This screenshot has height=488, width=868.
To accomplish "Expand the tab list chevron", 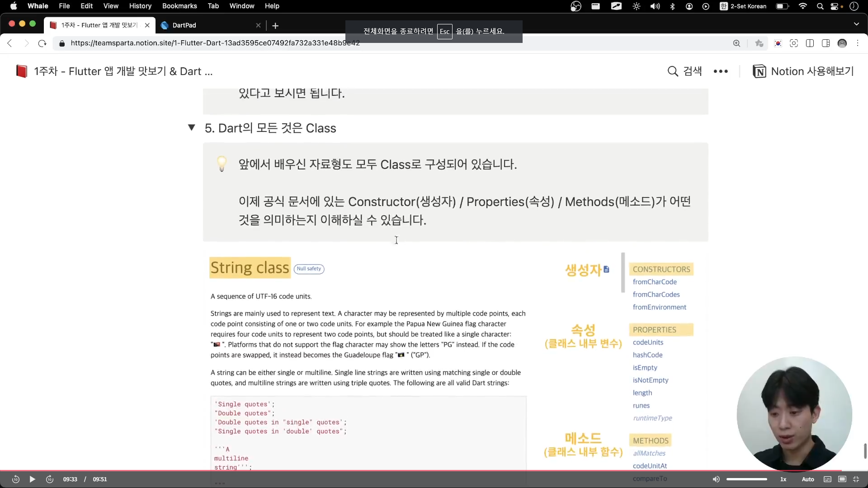I will pyautogui.click(x=856, y=24).
